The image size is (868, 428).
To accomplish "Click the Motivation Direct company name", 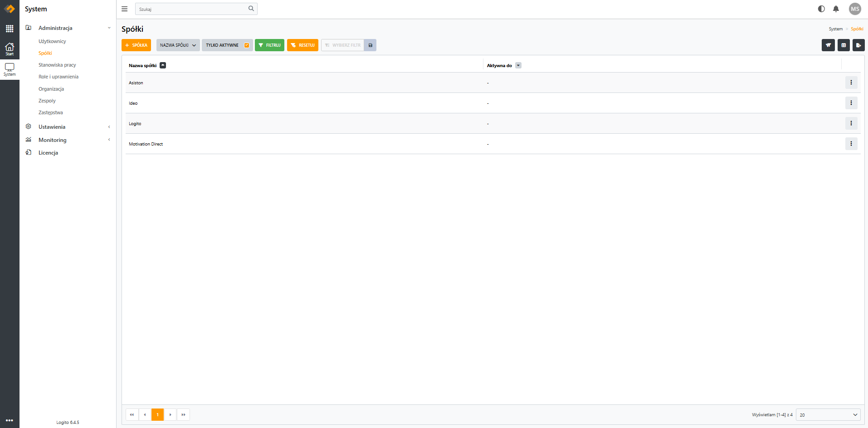I will click(146, 144).
